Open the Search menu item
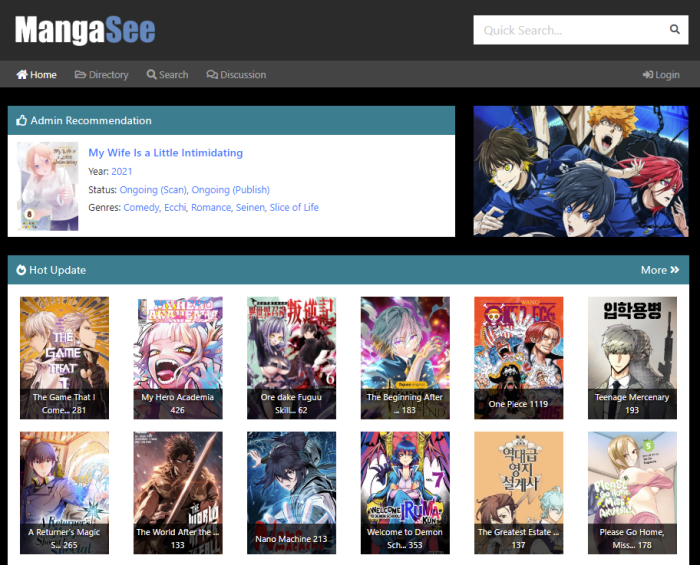Screen dimensions: 700x565 pyautogui.click(x=167, y=75)
